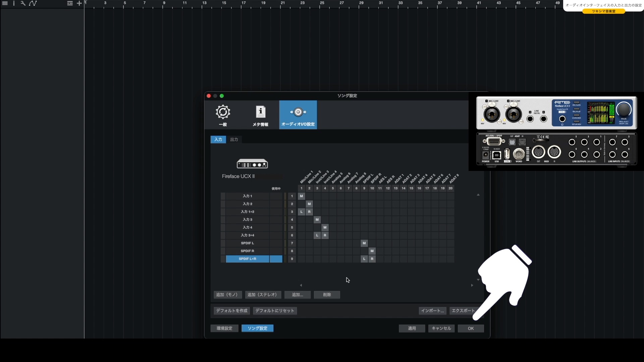
Task: Click the right scroll arrow below the channel matrix
Action: point(472,285)
